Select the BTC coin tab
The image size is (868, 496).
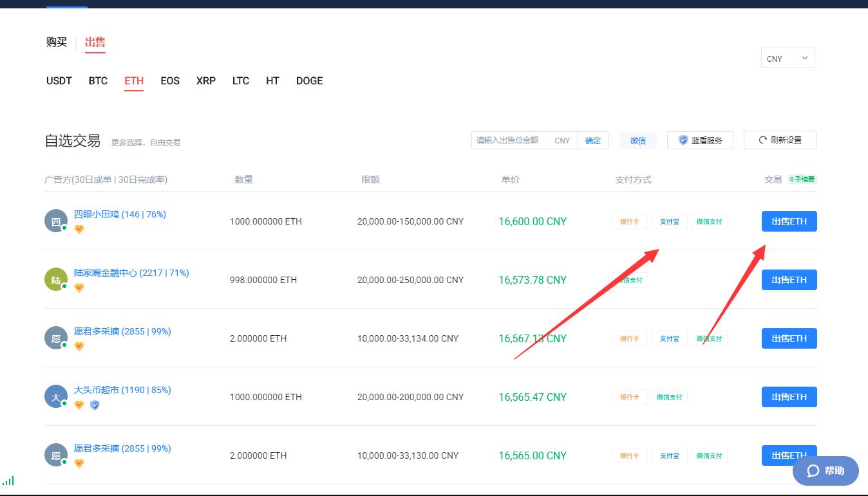pyautogui.click(x=98, y=81)
